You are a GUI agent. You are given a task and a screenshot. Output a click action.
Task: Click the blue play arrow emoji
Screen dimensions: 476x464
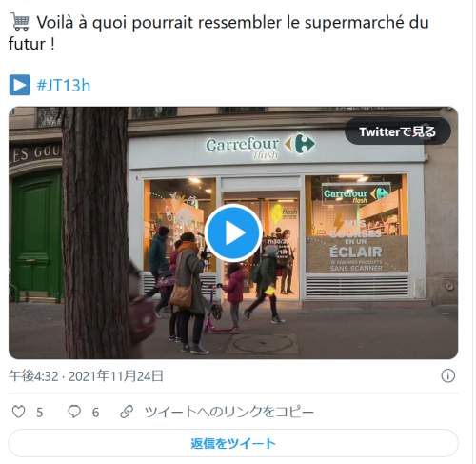click(x=20, y=85)
